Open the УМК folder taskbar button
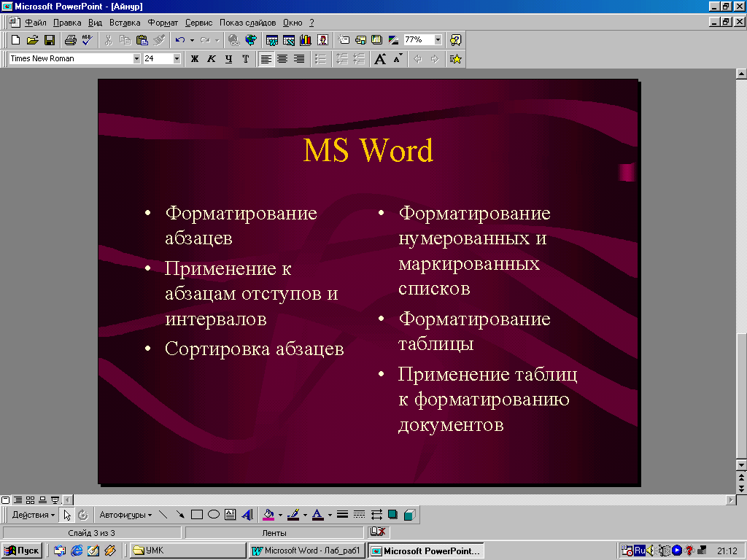The image size is (747, 560). click(189, 551)
